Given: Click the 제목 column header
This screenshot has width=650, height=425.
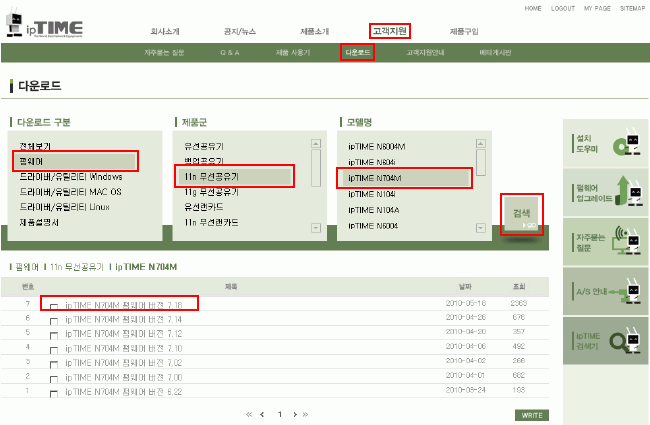Looking at the screenshot, I should click(x=231, y=287).
